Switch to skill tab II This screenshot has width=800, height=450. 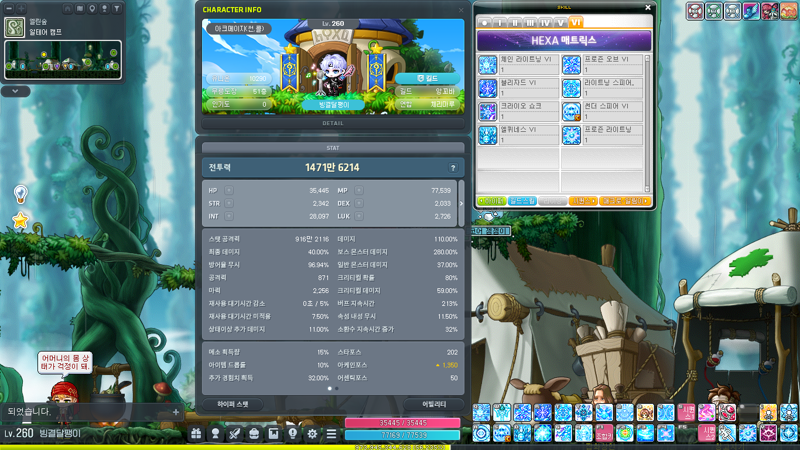(515, 22)
